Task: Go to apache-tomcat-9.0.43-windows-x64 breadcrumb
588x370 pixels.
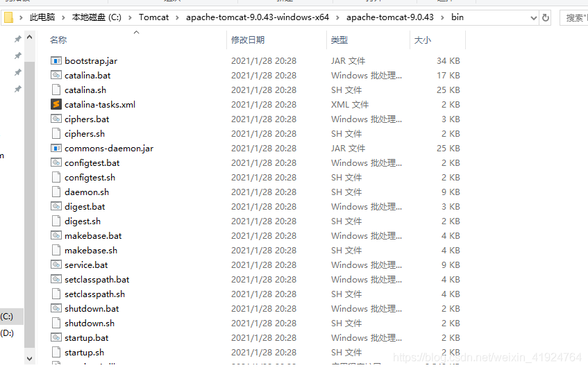Action: pos(258,17)
